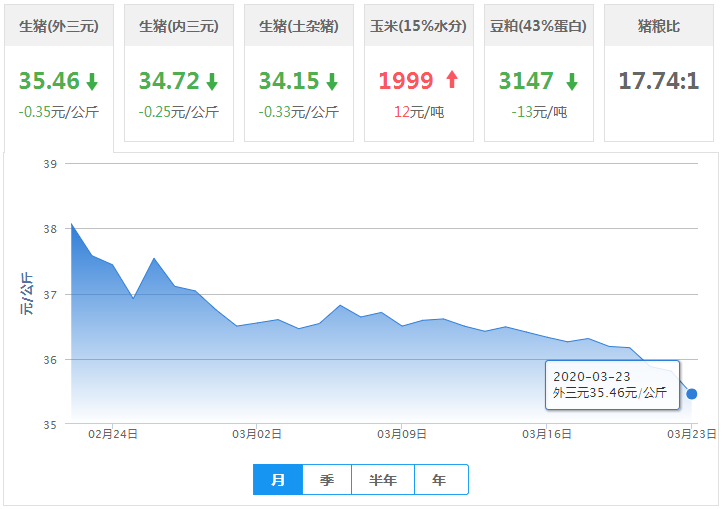Switch to the 生猪(内三元) tab
Viewport: 723px width, 509px height.
[x=179, y=26]
